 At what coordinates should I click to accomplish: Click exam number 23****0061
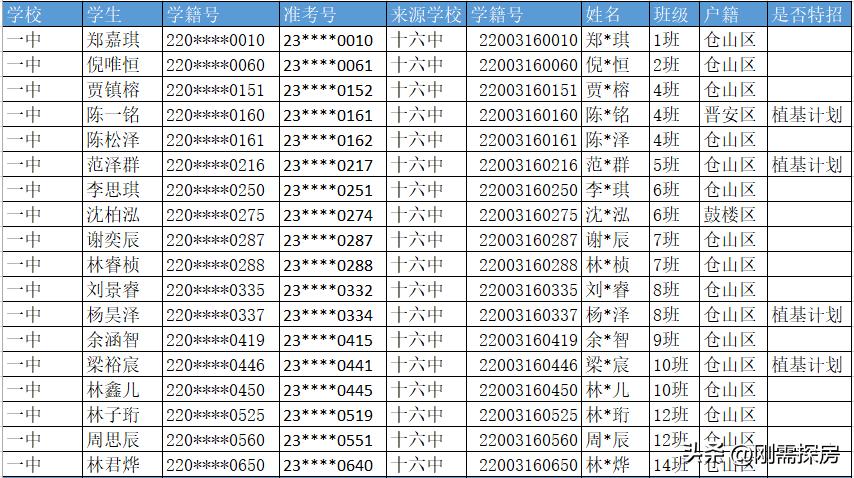point(328,65)
